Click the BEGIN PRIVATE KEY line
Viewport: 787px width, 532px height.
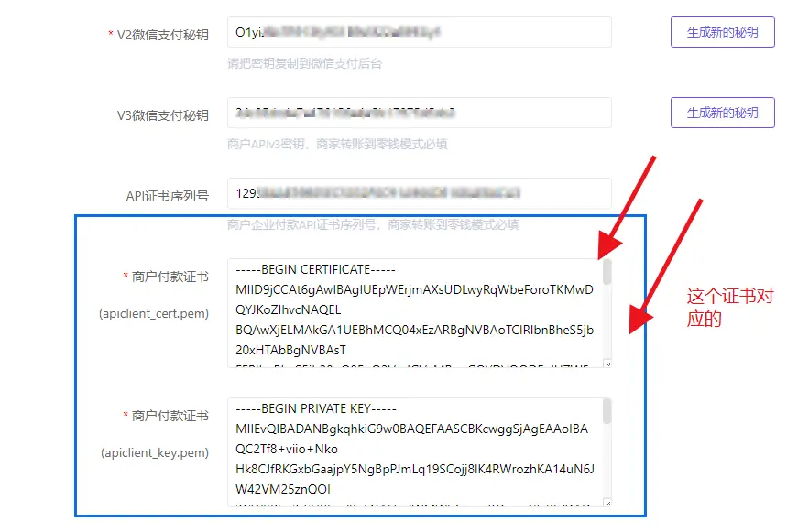(x=316, y=408)
